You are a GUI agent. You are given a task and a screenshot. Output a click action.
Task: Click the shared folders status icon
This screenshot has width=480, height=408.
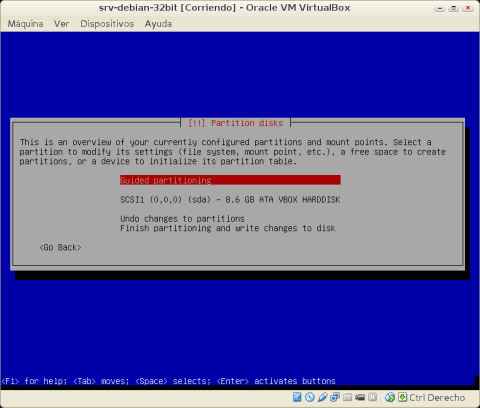click(347, 397)
